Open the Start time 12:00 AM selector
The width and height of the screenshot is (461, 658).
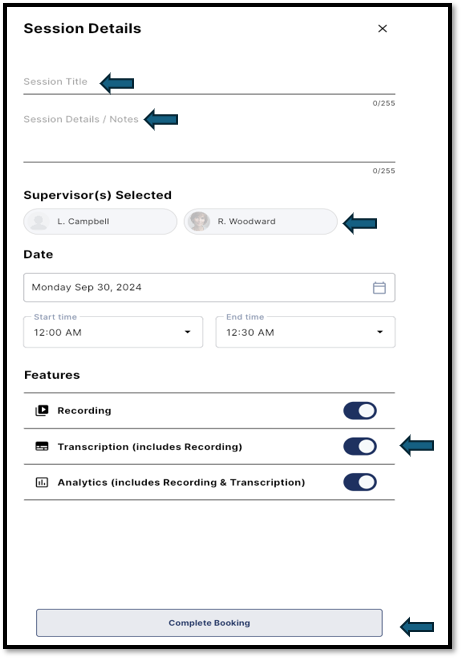coord(113,332)
